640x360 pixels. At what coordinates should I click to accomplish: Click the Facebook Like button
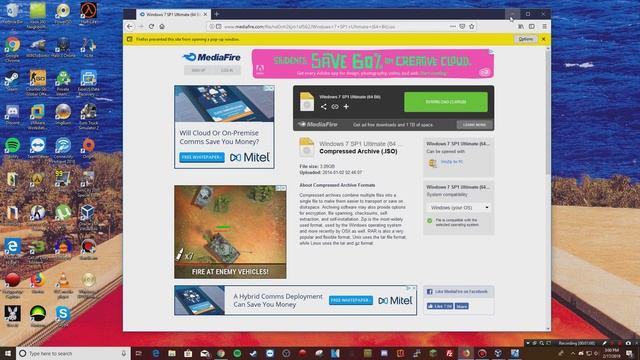(x=440, y=306)
